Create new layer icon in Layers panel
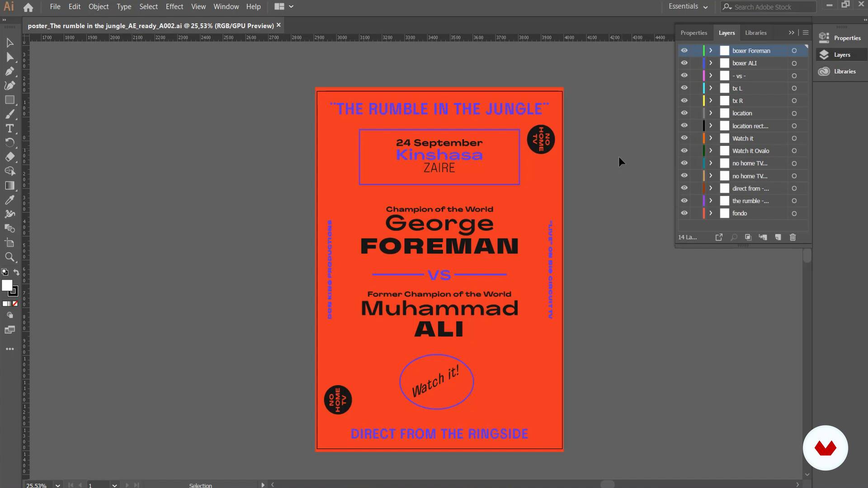Screen dimensions: 868x488 pyautogui.click(x=778, y=237)
